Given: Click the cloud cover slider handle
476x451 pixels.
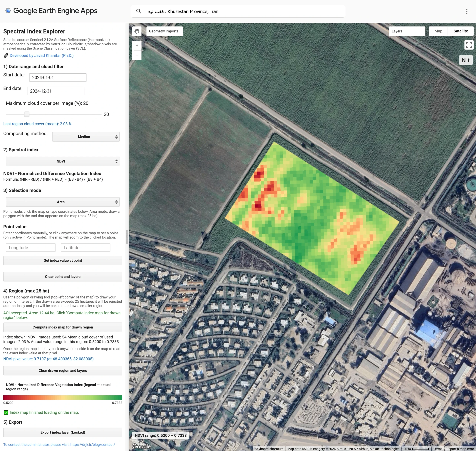Looking at the screenshot, I should click(x=27, y=114).
